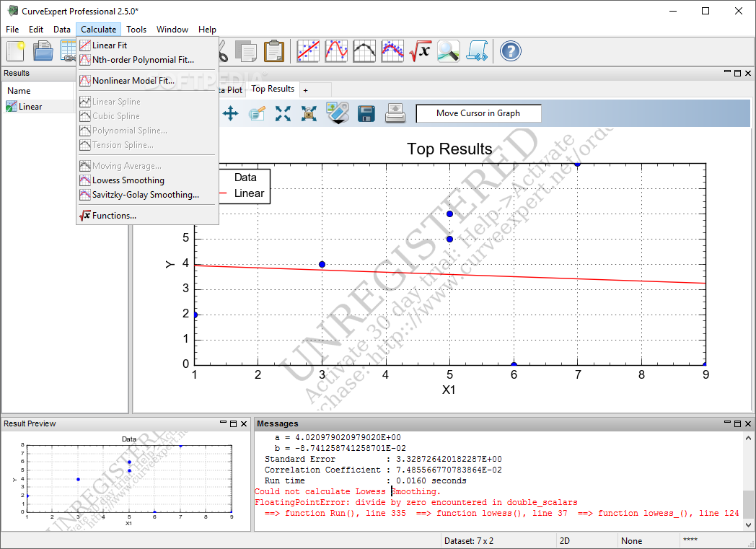Close the Result Preview panel
Screen dimensions: 756x549
click(244, 423)
